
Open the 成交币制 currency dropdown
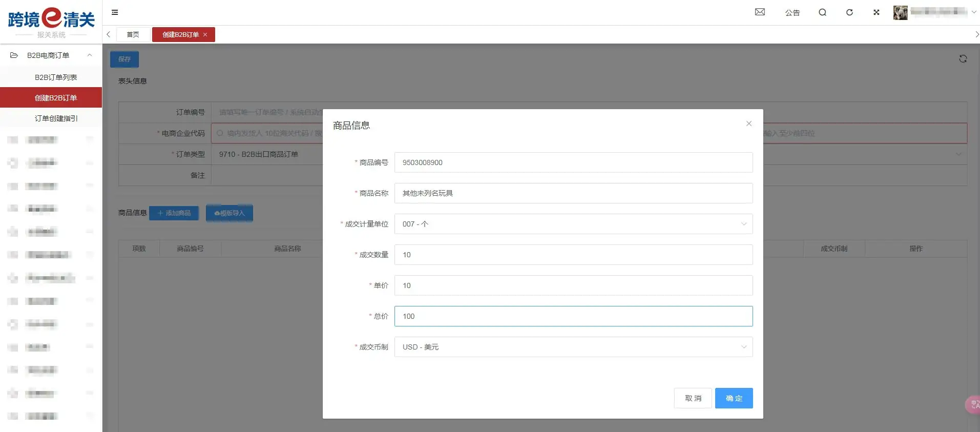point(573,347)
